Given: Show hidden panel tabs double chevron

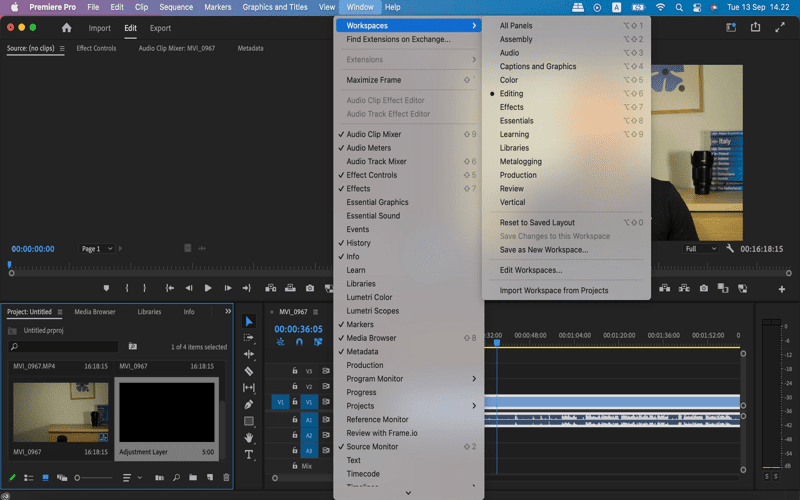Looking at the screenshot, I should [228, 311].
